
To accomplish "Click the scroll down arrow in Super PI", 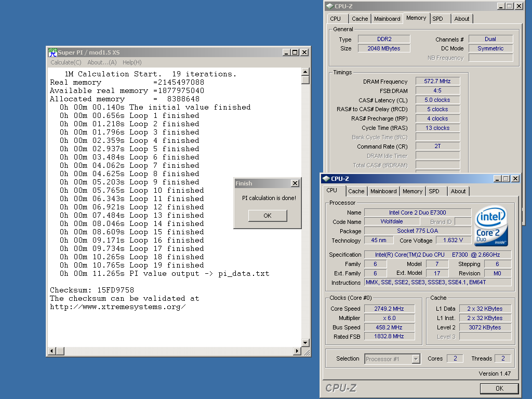I will point(305,343).
